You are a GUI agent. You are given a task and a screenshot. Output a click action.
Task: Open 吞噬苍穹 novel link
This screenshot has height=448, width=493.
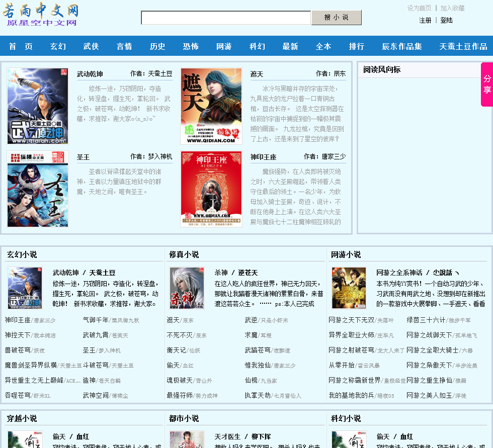18,396
